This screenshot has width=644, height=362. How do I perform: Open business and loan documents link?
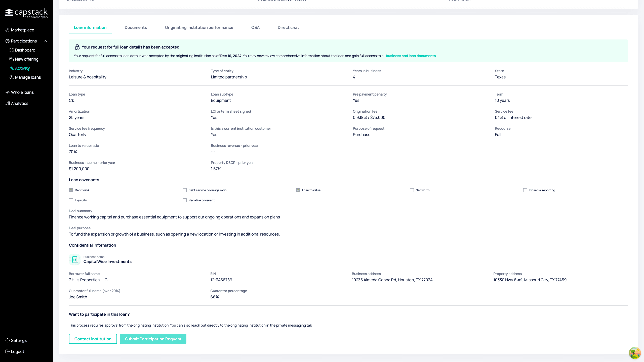point(411,56)
